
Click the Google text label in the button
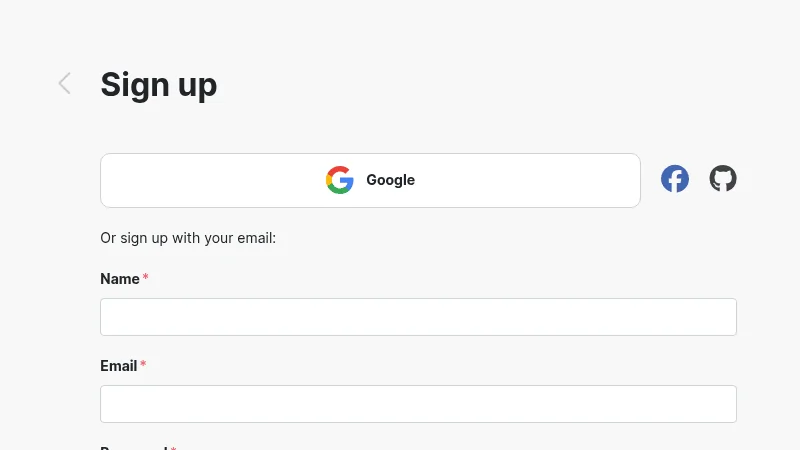point(390,180)
